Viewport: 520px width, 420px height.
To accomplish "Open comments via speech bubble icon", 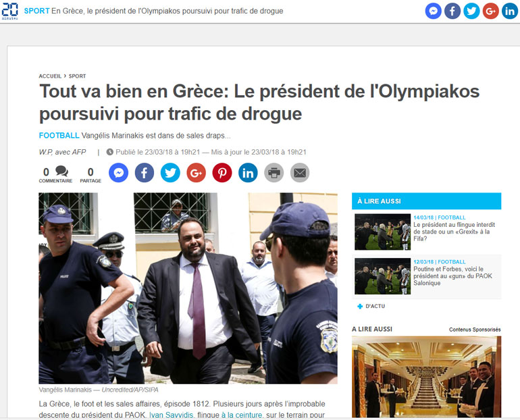I will click(61, 171).
